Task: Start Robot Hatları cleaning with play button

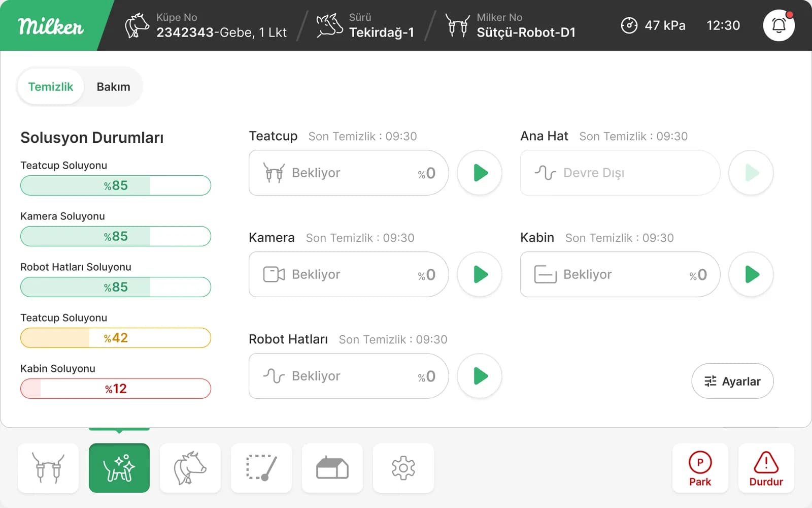Action: 480,376
